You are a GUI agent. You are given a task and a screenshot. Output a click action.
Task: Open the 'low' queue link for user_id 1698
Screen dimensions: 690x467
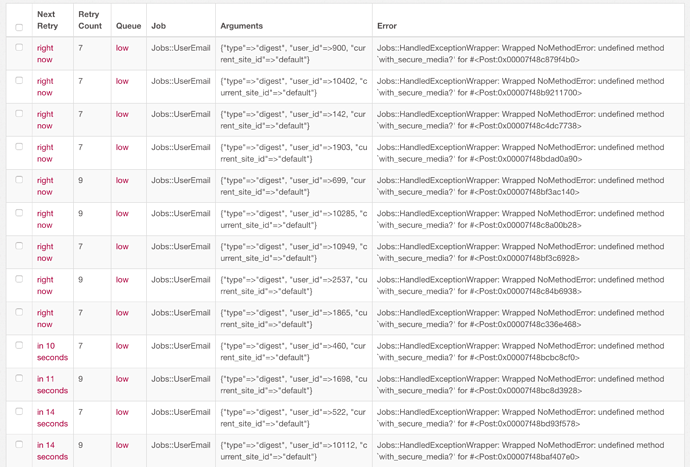click(122, 379)
